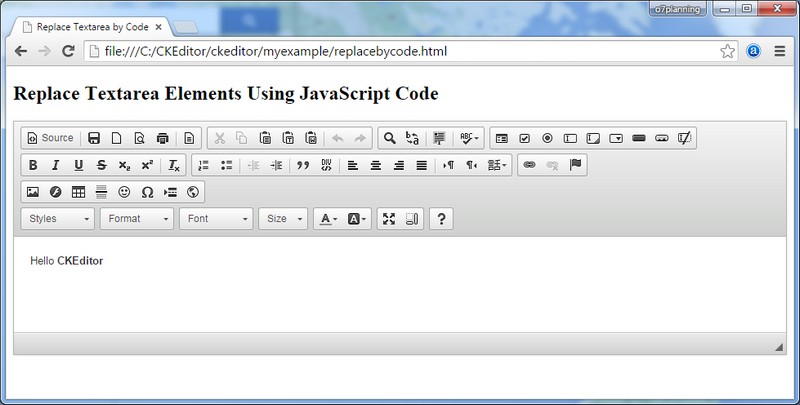The image size is (800, 405).
Task: Center align the text
Action: point(376,165)
